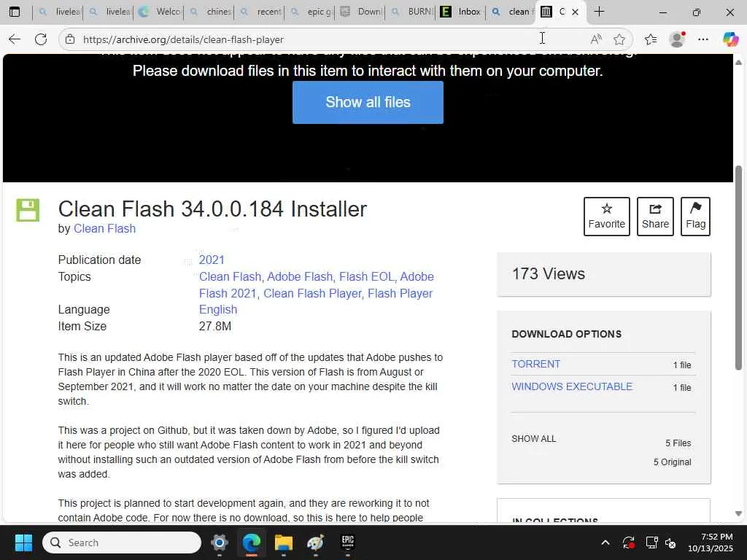
Task: Open Read aloud icon in address bar
Action: (x=595, y=39)
